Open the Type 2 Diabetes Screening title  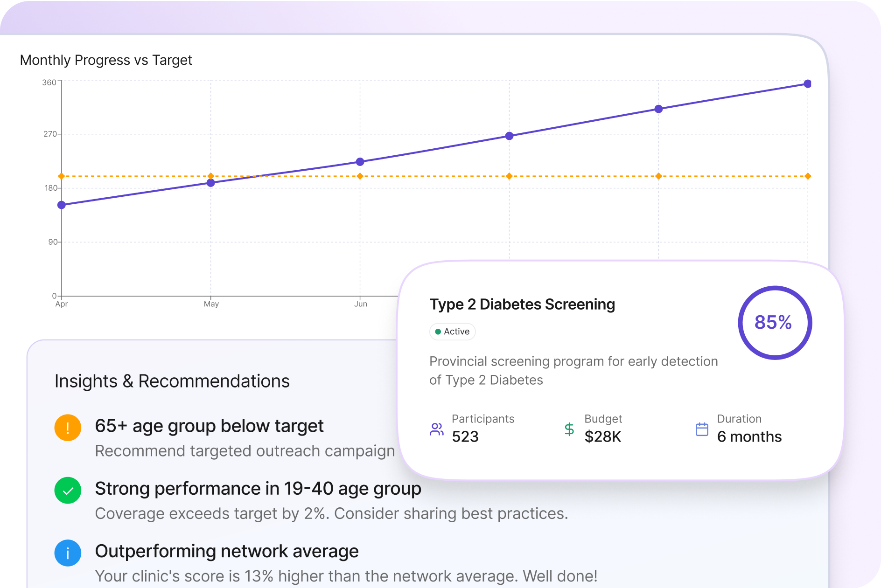coord(522,304)
